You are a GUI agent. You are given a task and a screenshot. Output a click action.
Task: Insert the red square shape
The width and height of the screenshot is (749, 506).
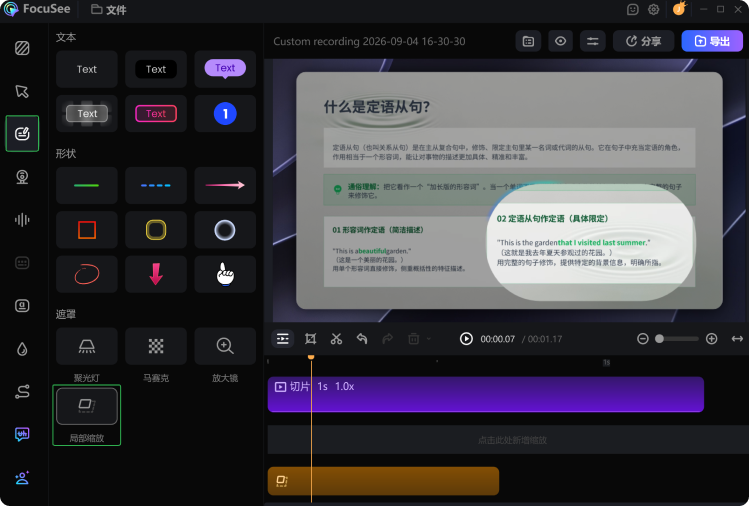[86, 230]
